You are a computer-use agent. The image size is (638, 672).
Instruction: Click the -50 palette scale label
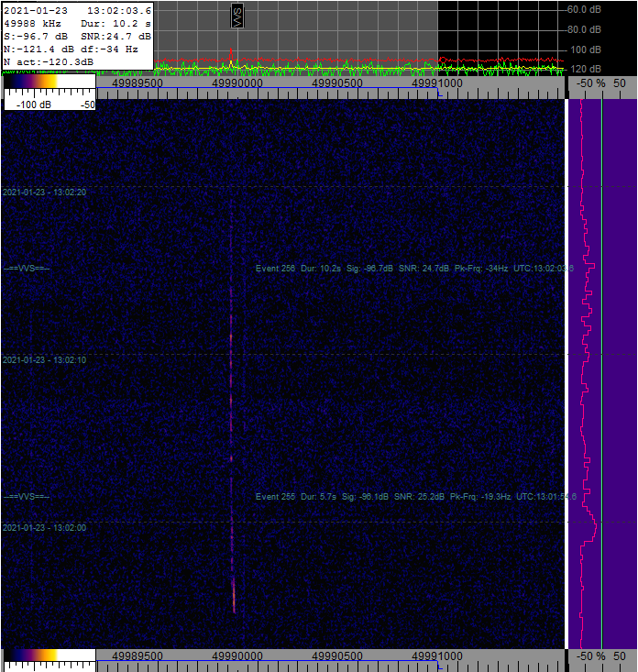(88, 105)
